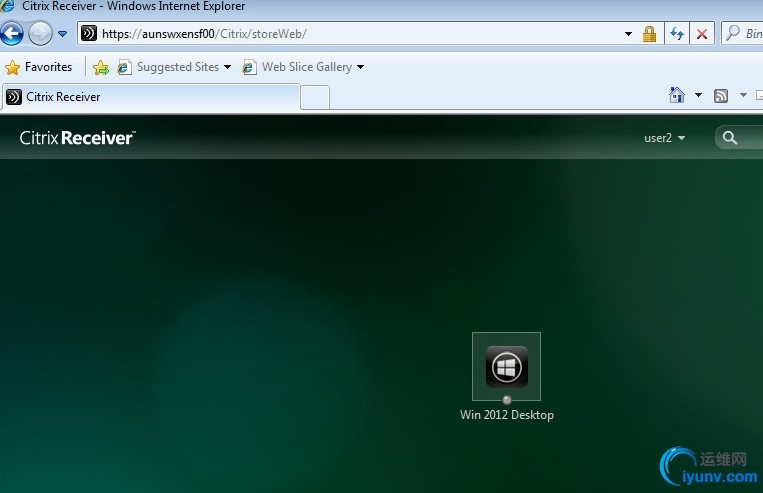Click the Citrix Receiver logo
Viewport: 763px width, 493px height.
[x=77, y=138]
